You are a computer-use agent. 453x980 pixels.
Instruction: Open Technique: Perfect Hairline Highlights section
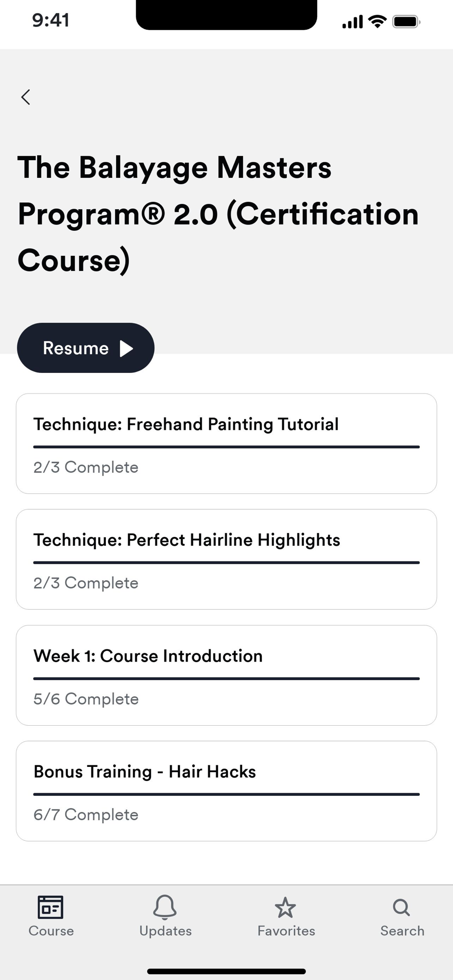(226, 559)
